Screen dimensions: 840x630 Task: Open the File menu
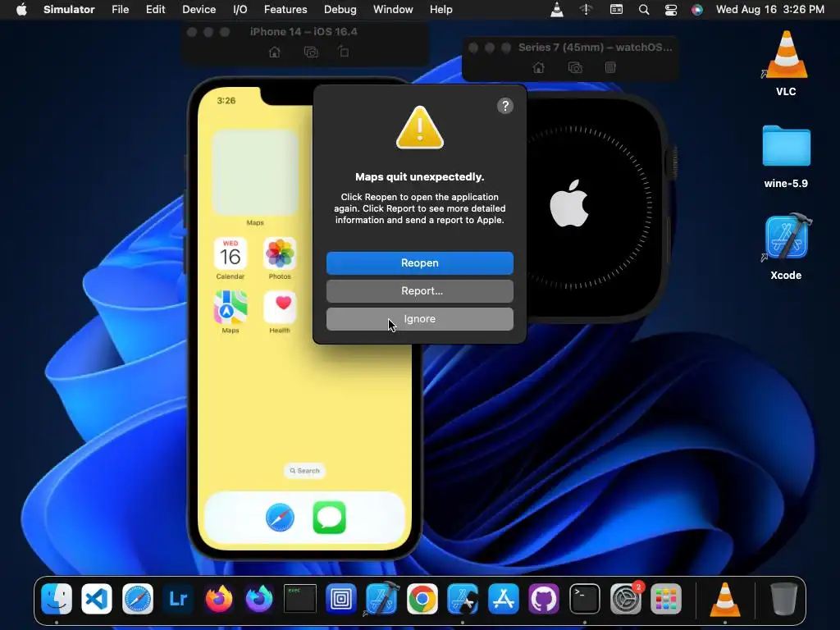[120, 10]
